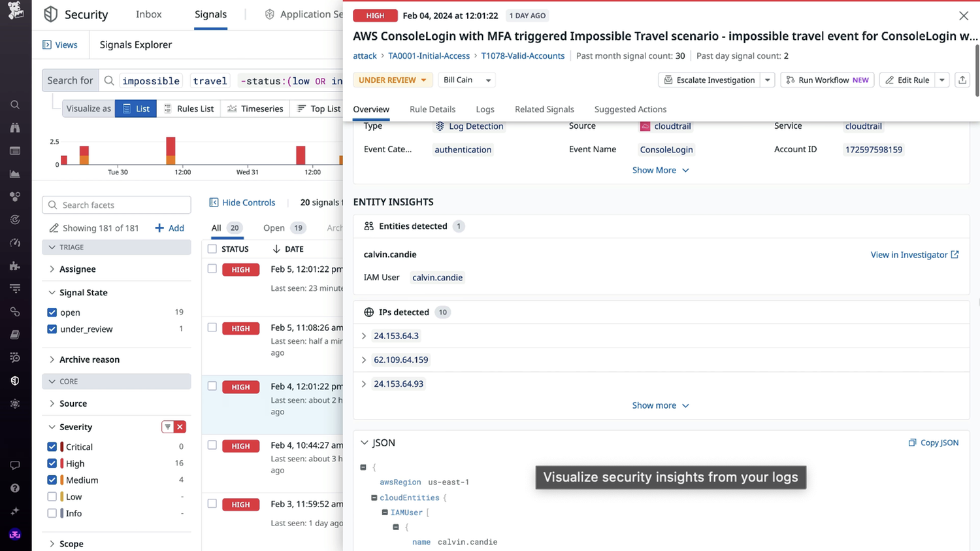The width and height of the screenshot is (980, 551).
Task: Open the question mark help icon
Action: (x=15, y=488)
